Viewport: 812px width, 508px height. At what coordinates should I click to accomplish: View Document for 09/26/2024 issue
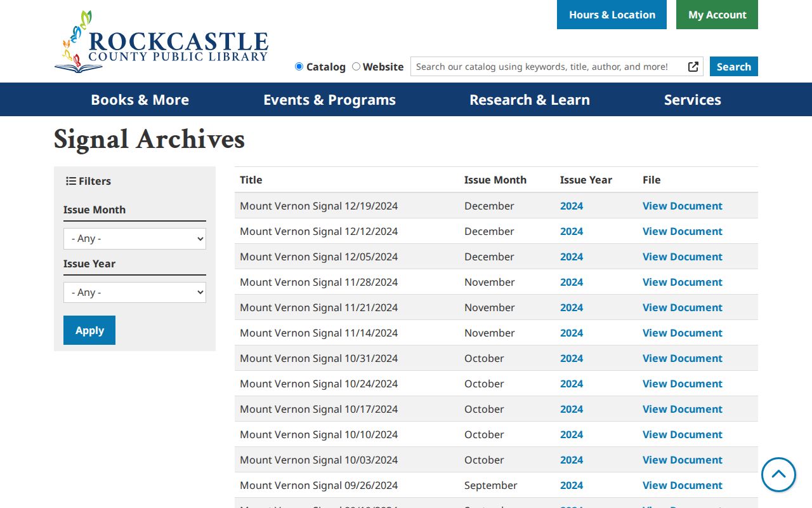683,485
